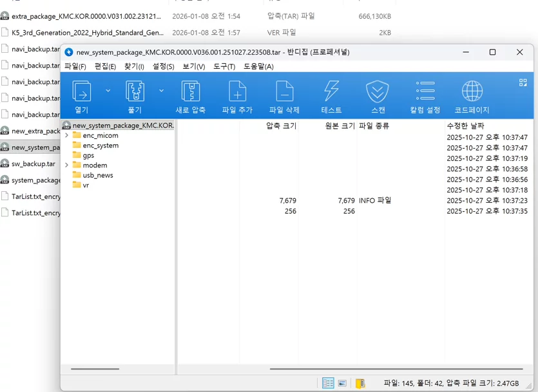Sort by 파일 종류 column header
This screenshot has height=392, width=538.
(374, 126)
